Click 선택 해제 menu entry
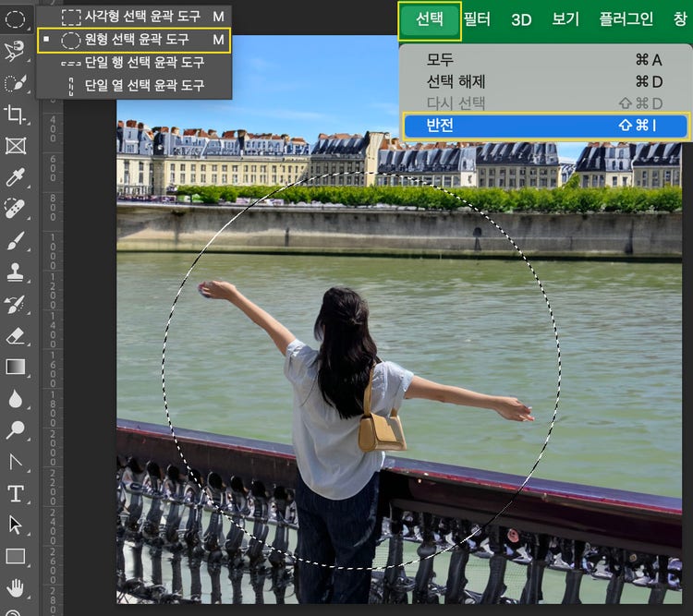693x616 pixels. (544, 81)
